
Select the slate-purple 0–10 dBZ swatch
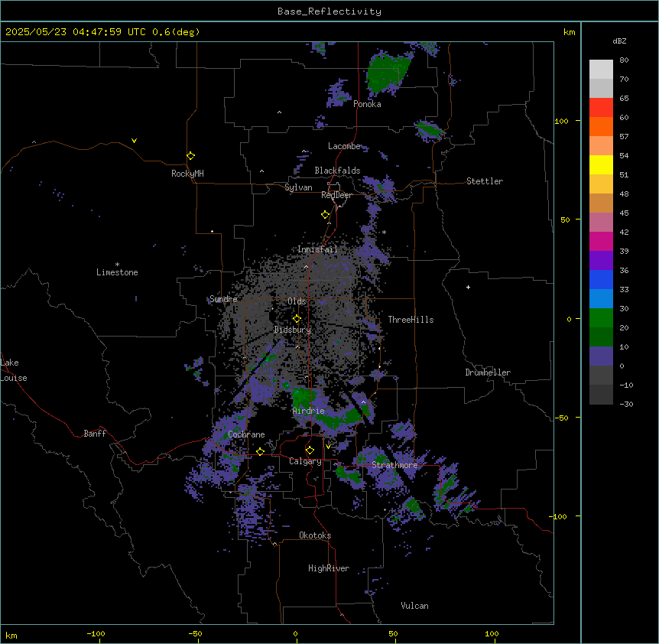click(601, 356)
